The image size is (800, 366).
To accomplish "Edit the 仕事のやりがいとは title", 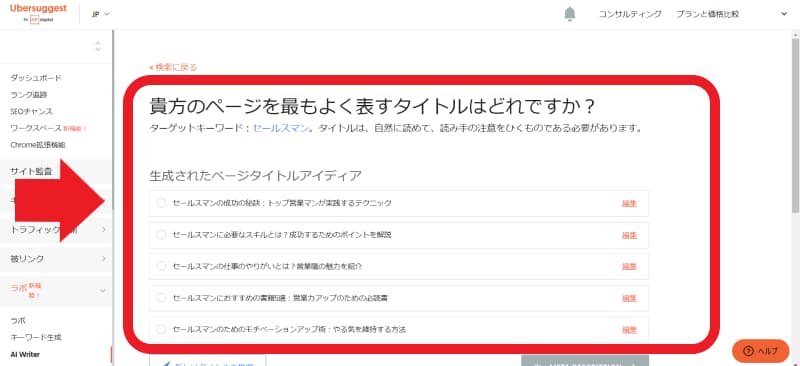I will 629,266.
